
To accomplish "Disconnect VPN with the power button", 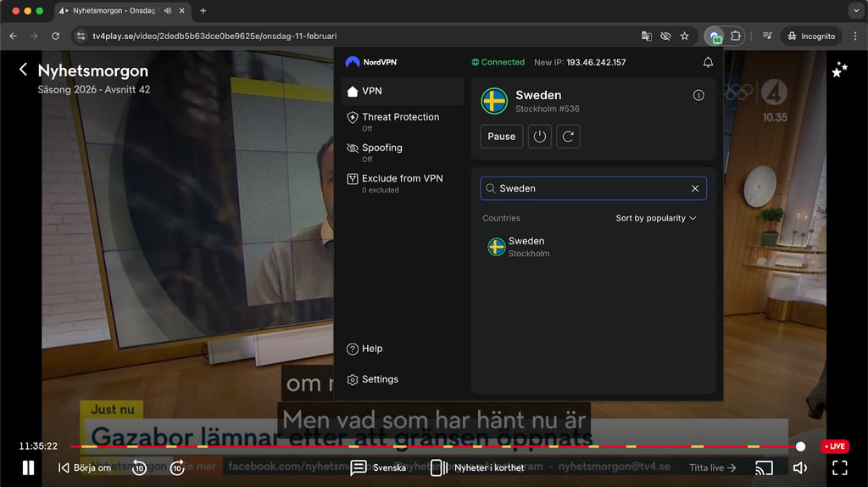I will pyautogui.click(x=539, y=137).
